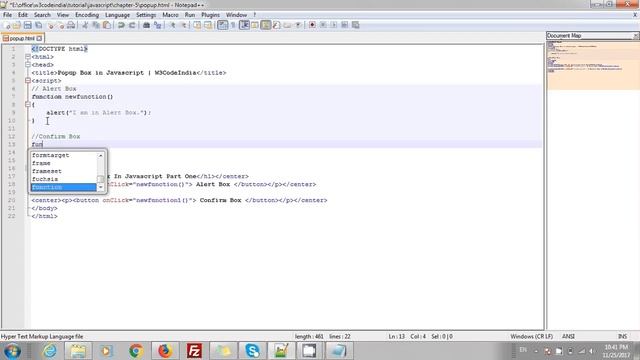Choose 'frameset' in the autocomplete list
This screenshot has width=640, height=360.
coord(64,171)
